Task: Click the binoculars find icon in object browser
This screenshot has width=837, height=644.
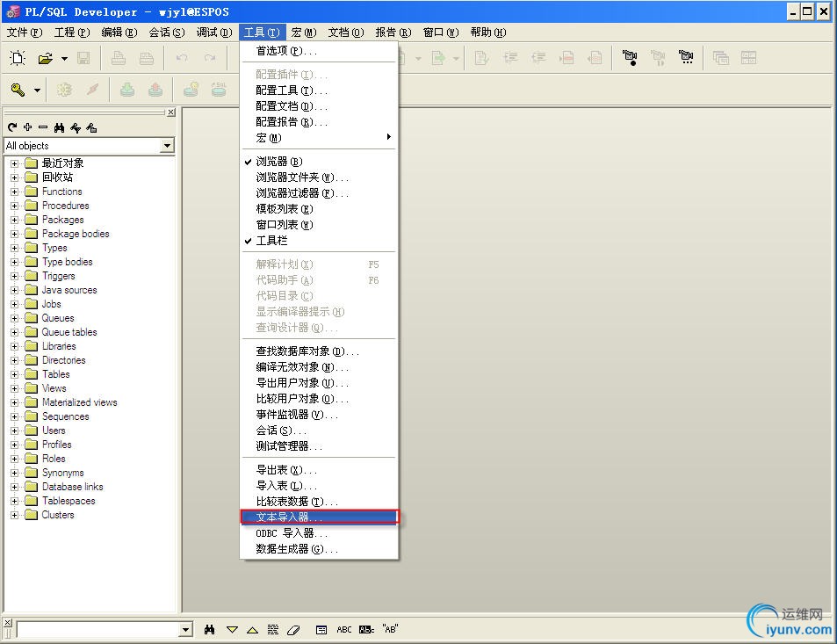Action: [x=59, y=127]
